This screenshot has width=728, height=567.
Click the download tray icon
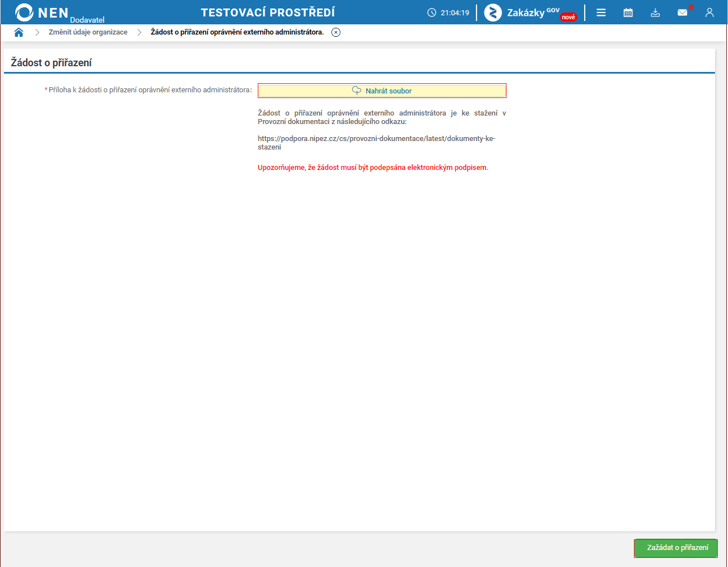(x=655, y=12)
